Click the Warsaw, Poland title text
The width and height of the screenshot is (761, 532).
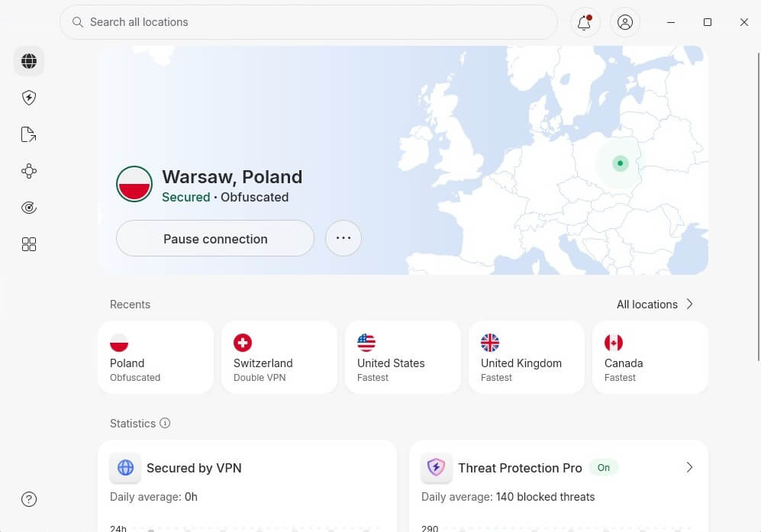232,177
